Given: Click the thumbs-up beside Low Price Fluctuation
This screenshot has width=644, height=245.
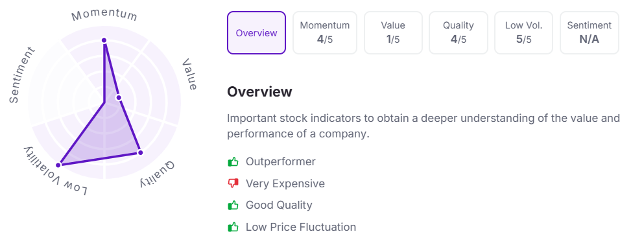Looking at the screenshot, I should pos(233,227).
